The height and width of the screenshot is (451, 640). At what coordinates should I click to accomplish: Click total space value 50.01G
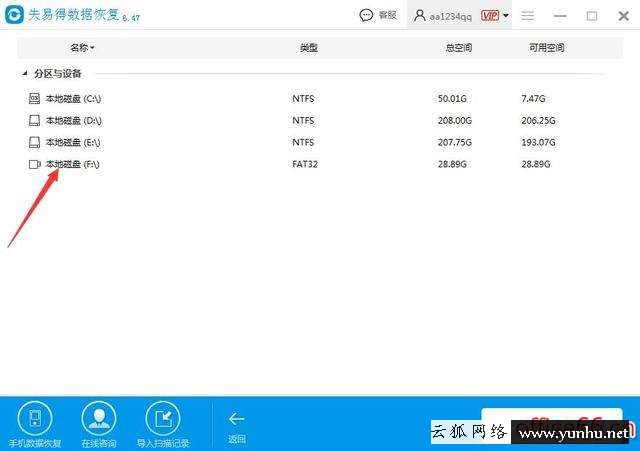452,99
